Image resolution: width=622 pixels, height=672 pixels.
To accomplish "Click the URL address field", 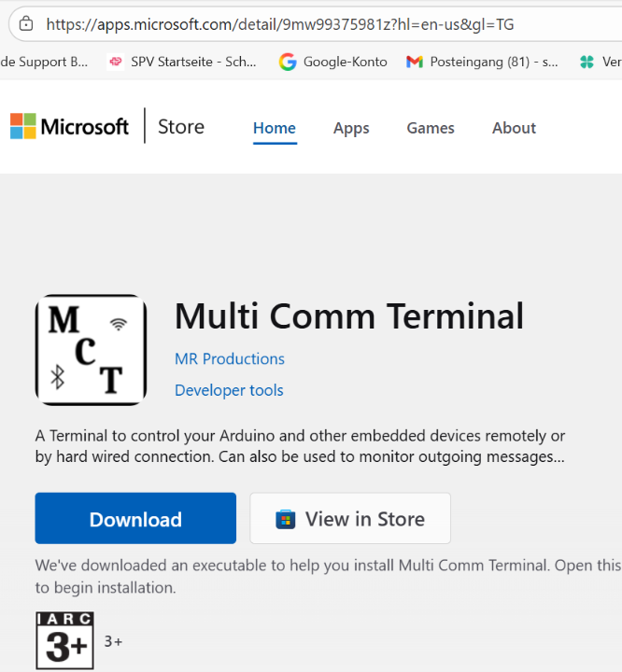I will coord(280,24).
